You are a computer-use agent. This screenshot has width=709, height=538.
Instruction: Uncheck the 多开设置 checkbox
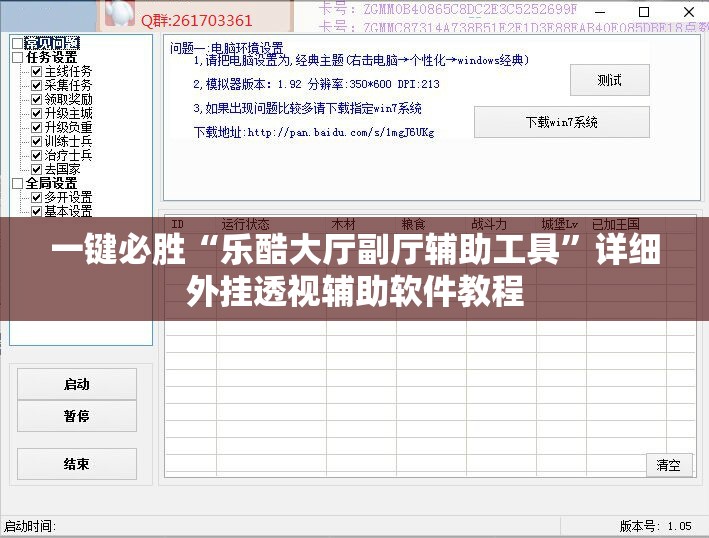tap(37, 198)
